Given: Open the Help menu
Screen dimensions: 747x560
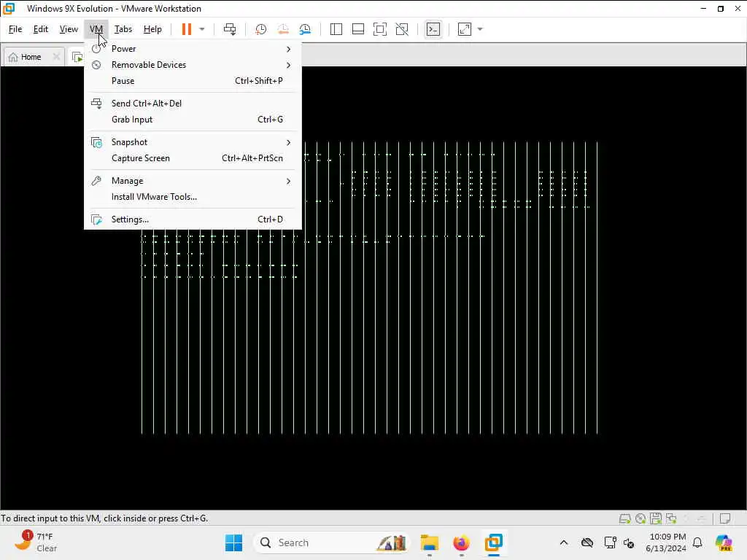Looking at the screenshot, I should coord(152,29).
